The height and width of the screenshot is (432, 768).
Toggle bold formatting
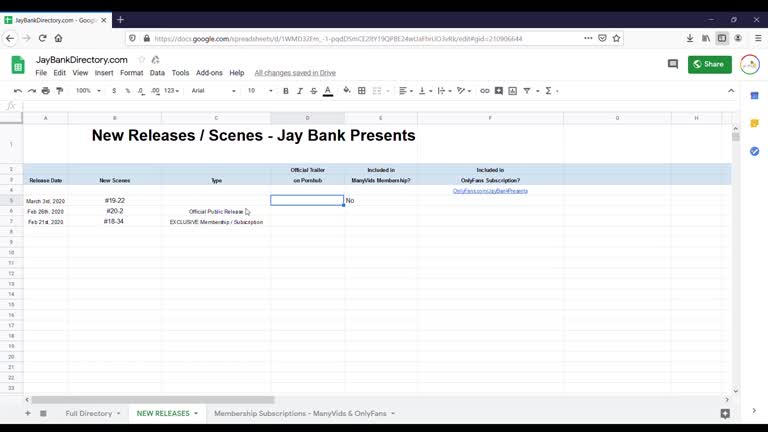(286, 91)
